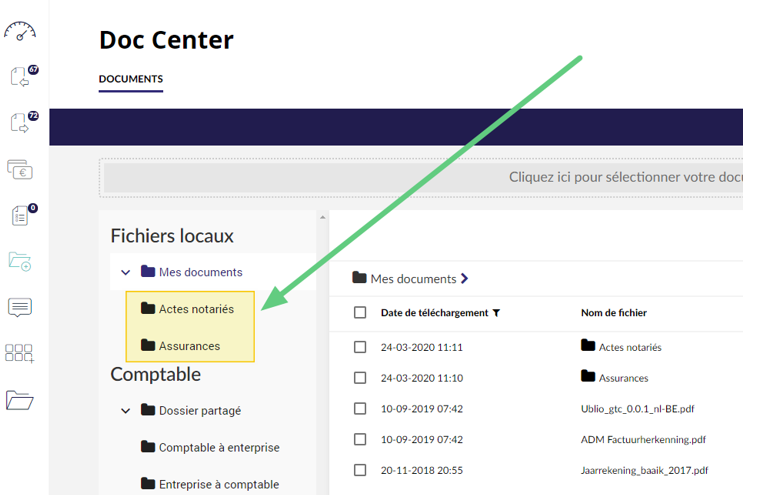Switch to the DOCUMENTS tab

click(x=131, y=79)
